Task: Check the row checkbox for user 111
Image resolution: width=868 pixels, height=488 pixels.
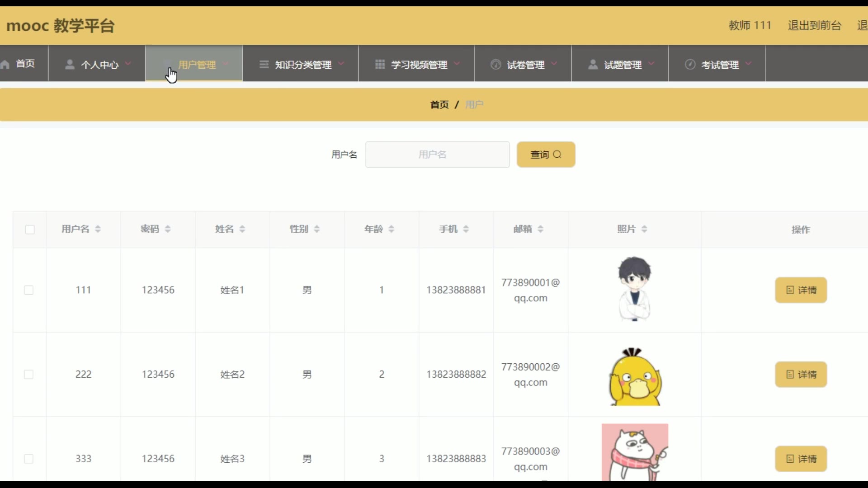Action: tap(28, 290)
